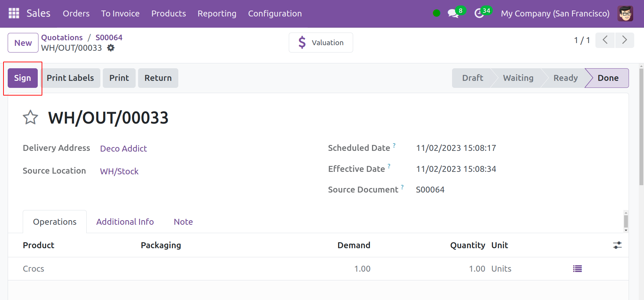Mark WH/OUT/00033 as favorite with star
Viewport: 644px width, 300px height.
[30, 118]
